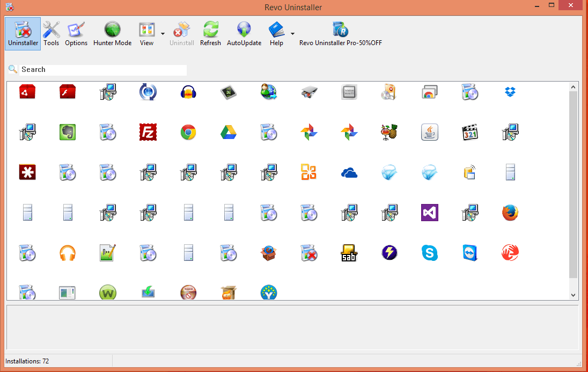Expand the View dropdown arrow
Viewport: 588px width, 372px height.
(163, 34)
